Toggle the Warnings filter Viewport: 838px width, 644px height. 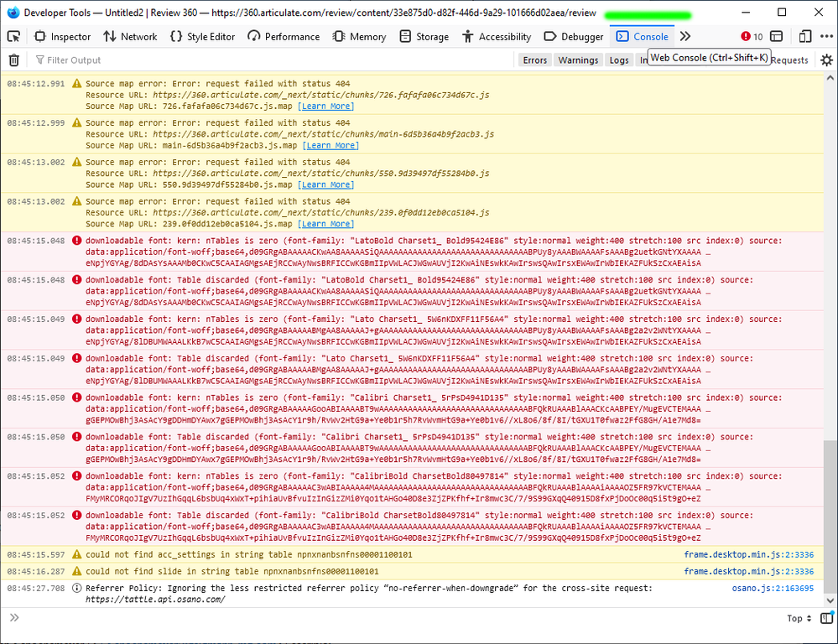point(578,60)
